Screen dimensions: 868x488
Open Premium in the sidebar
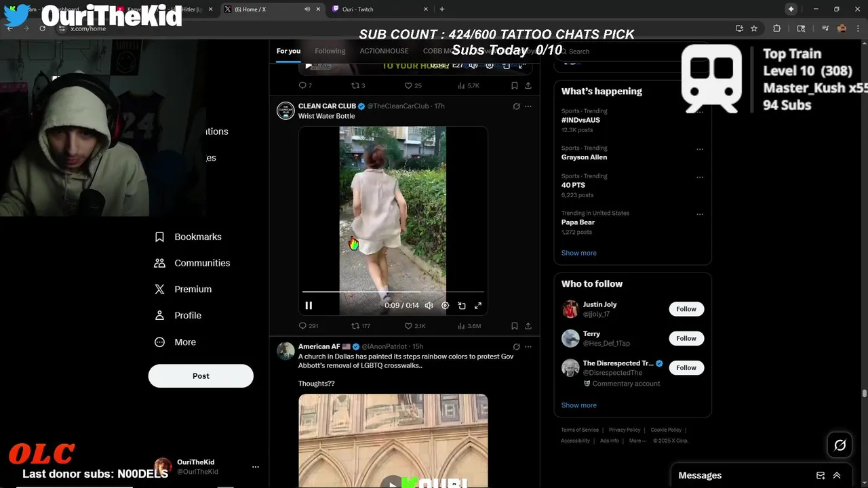[x=183, y=289]
